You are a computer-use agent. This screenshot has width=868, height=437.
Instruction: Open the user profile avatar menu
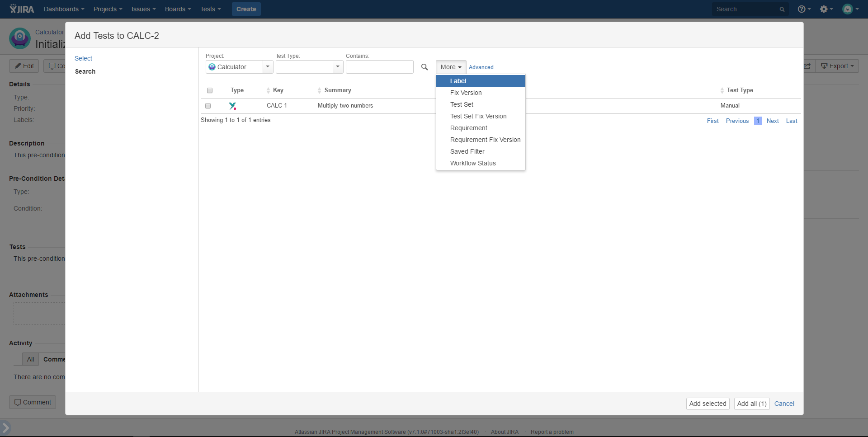click(x=850, y=9)
